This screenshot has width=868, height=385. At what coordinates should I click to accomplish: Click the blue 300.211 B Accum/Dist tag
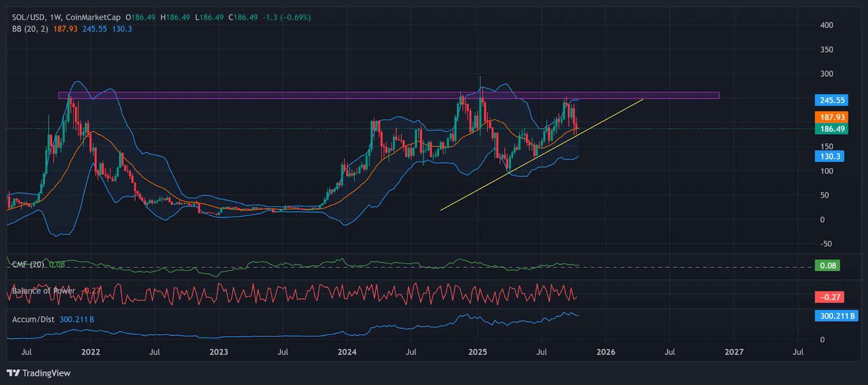click(836, 316)
